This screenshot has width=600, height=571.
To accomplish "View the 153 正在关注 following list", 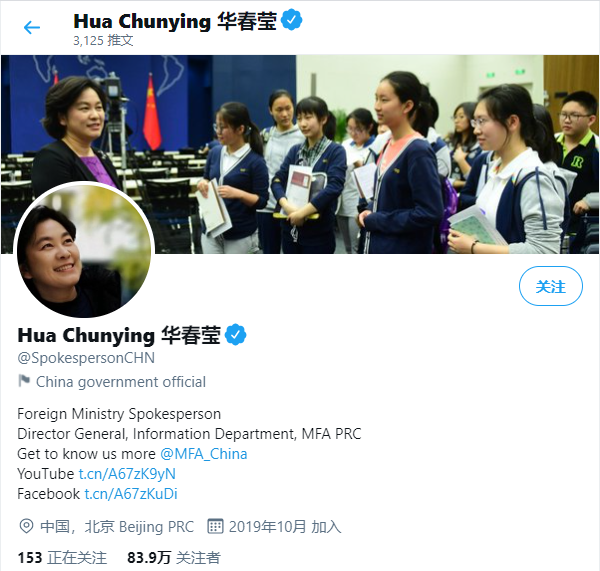I will [x=62, y=558].
